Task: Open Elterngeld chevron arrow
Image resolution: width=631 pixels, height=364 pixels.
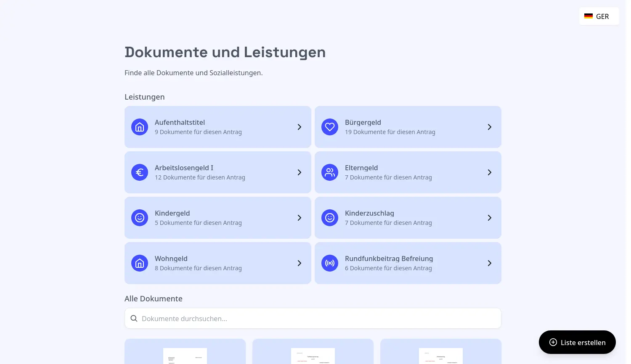Action: pos(490,172)
